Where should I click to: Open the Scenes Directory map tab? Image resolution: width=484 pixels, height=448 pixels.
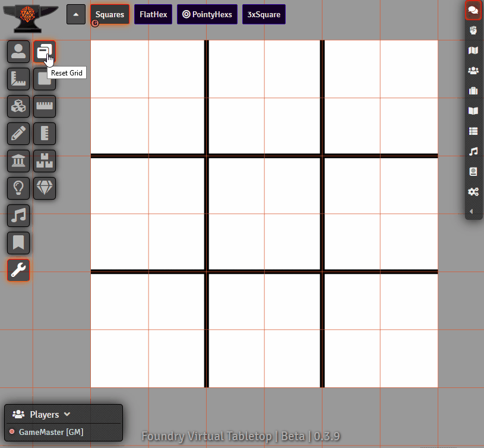[473, 51]
